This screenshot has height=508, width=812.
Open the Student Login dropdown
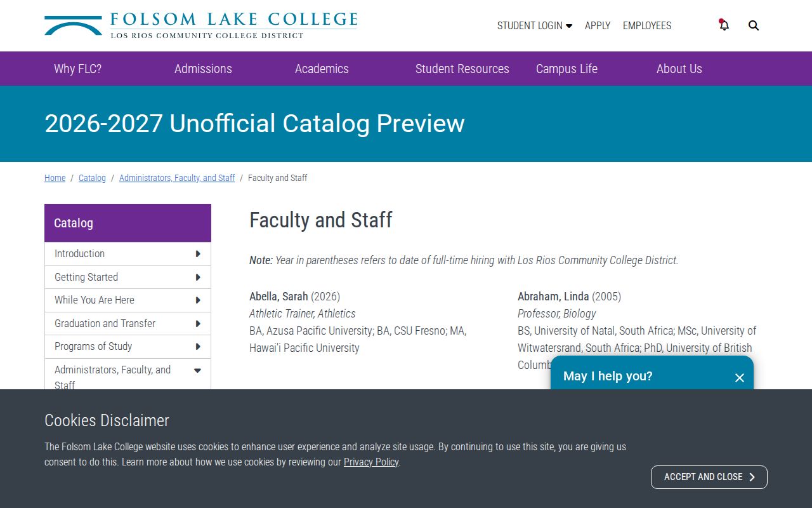coord(534,25)
